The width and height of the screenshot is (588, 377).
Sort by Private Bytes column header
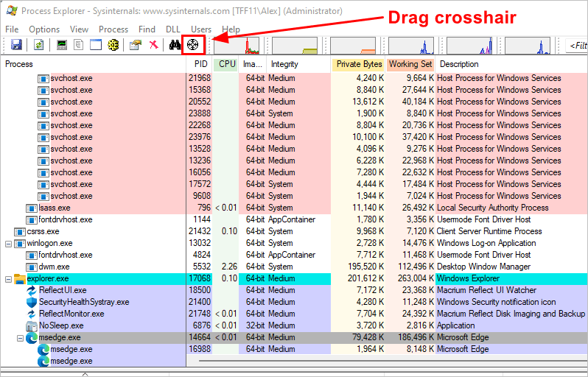click(x=359, y=64)
